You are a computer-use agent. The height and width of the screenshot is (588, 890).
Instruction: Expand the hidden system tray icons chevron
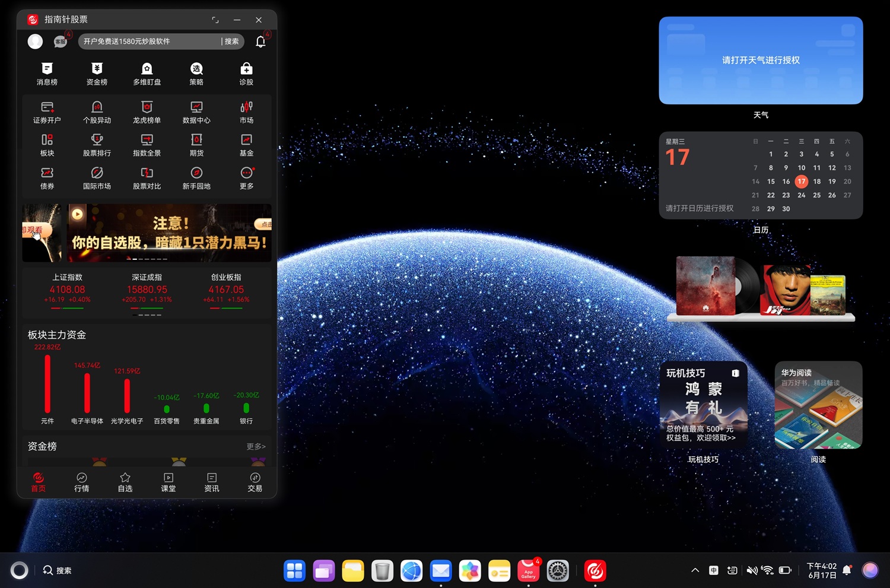click(695, 571)
